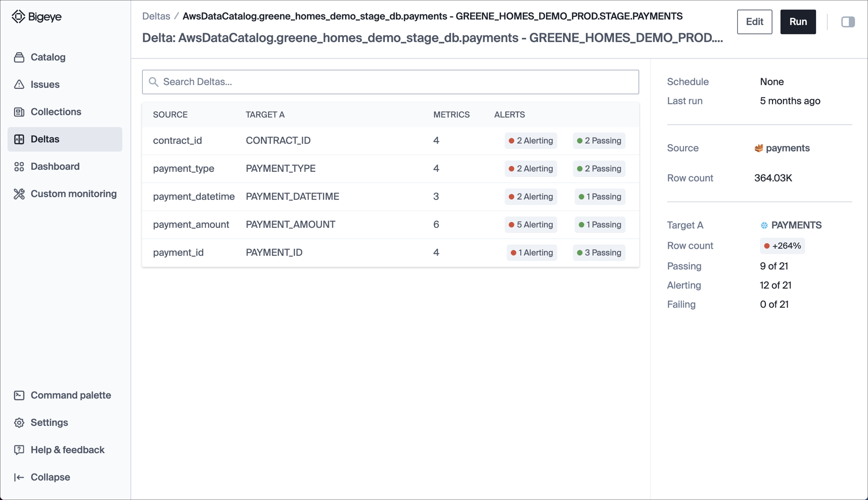The image size is (868, 500).
Task: Open Catalog from the sidebar icon
Action: coord(19,57)
